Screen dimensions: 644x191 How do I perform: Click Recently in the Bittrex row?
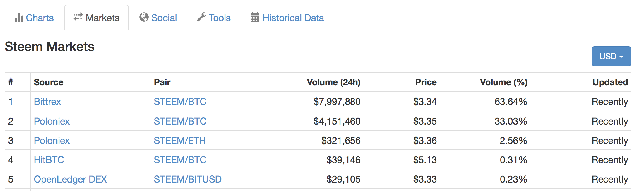610,102
